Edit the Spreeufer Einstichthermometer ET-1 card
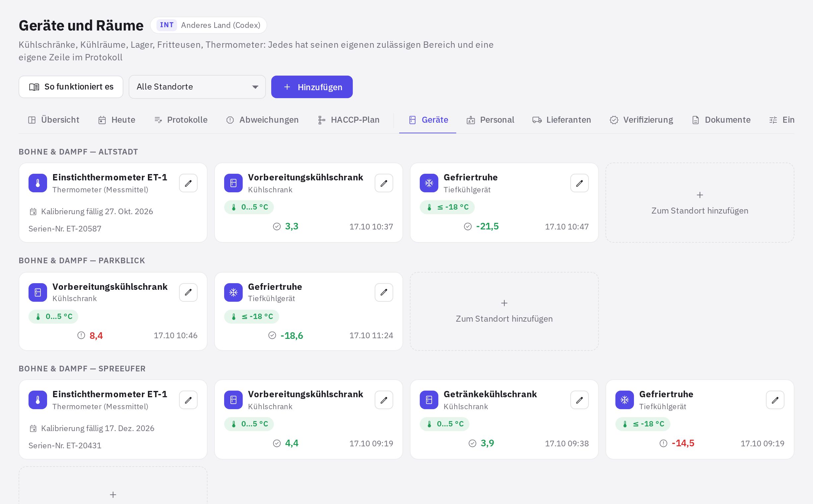 coord(188,400)
